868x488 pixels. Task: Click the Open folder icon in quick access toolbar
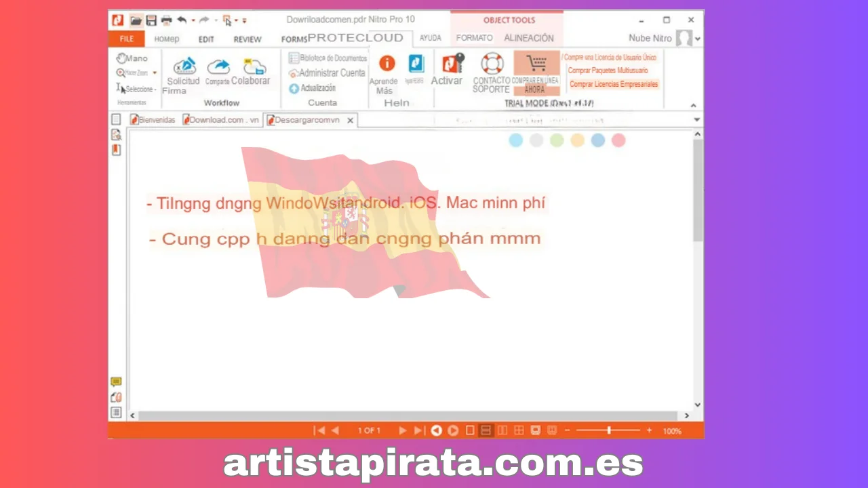[x=136, y=20]
